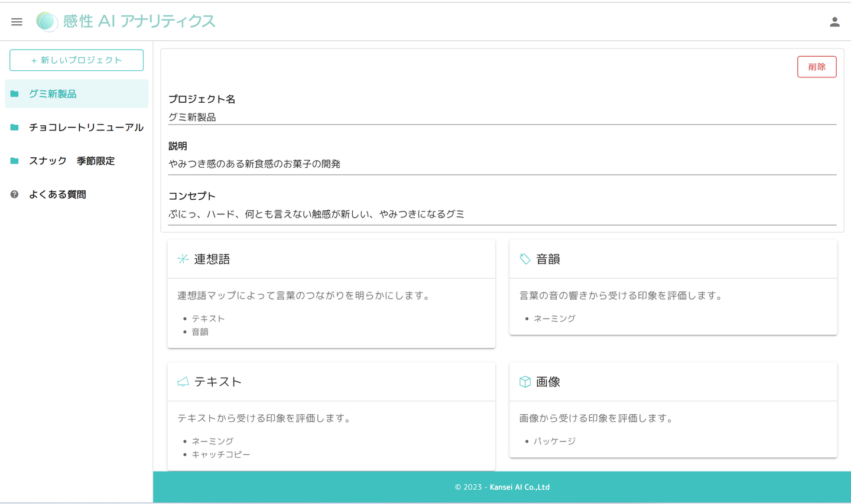The image size is (851, 504).
Task: Click テキストから受ける印象 description text
Action: point(265,418)
